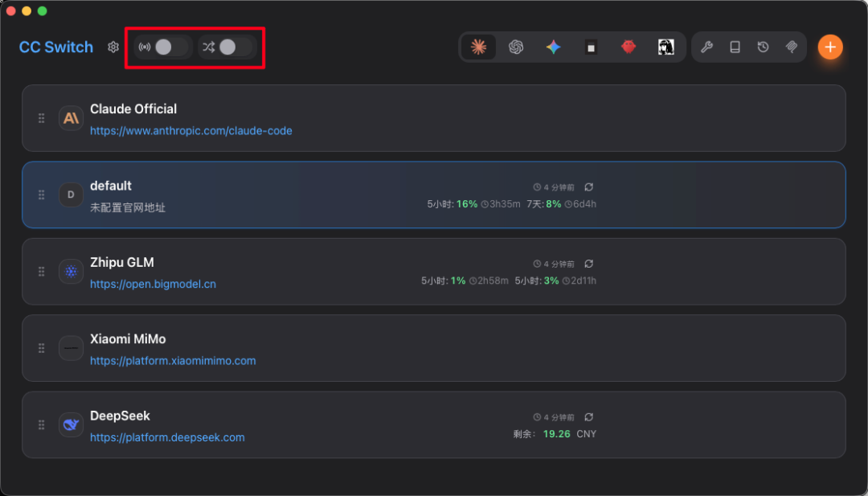868x496 pixels.
Task: Open the wrench tools icon
Action: [x=706, y=47]
